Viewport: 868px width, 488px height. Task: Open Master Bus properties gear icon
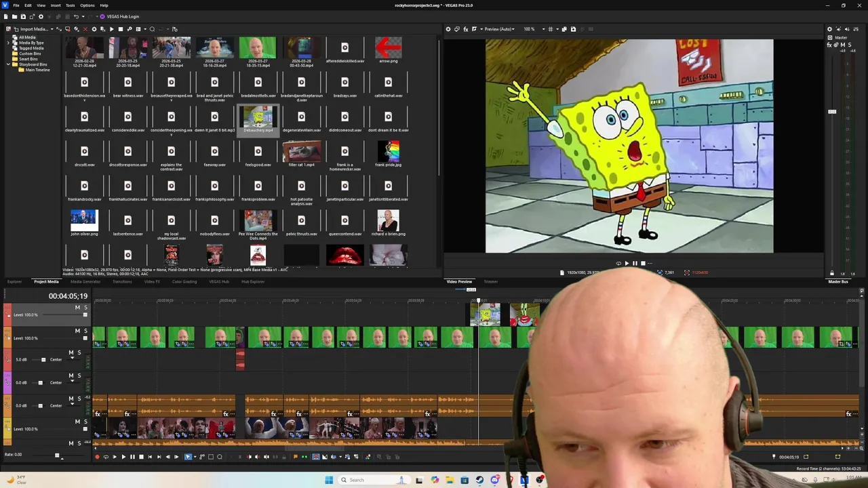[x=829, y=29]
